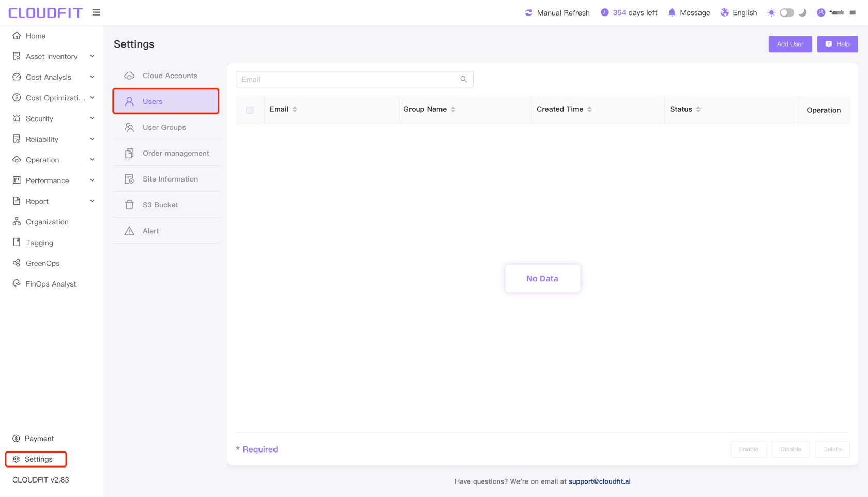Collapse sidebar with hamburger menu icon
Screen dimensions: 868x497
pyautogui.click(x=96, y=12)
